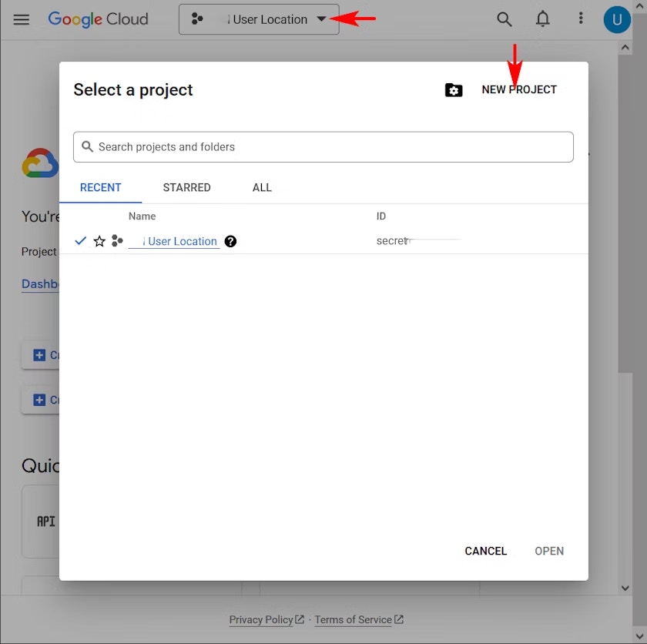
Task: Click the folder icon beside NEW PROJECT
Action: point(454,90)
